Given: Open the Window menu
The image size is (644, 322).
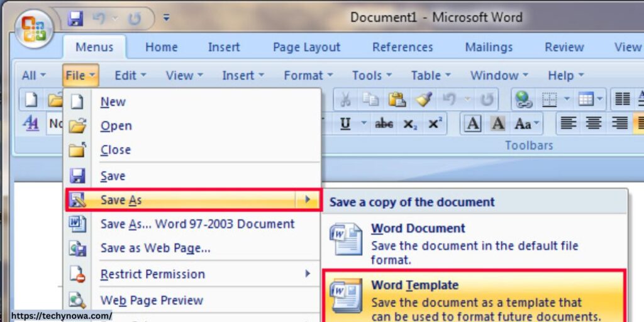Looking at the screenshot, I should 499,75.
